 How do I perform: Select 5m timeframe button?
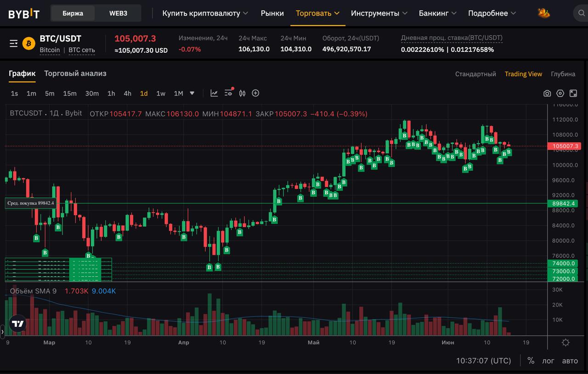click(x=50, y=93)
